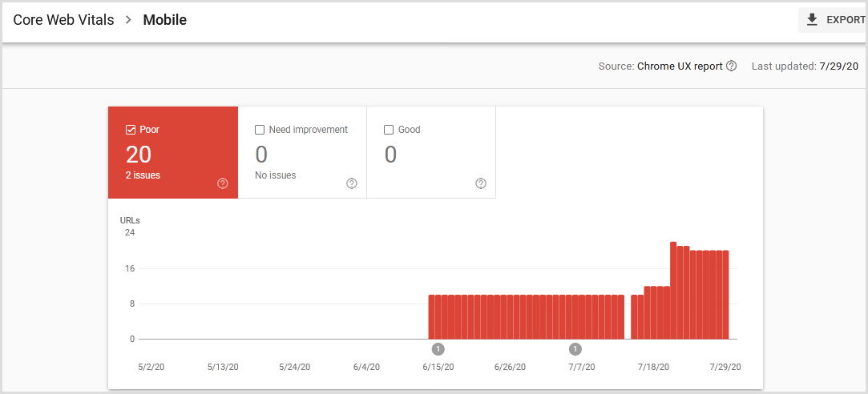The width and height of the screenshot is (868, 394).
Task: Select the Need improvement 0 card
Action: tap(302, 152)
